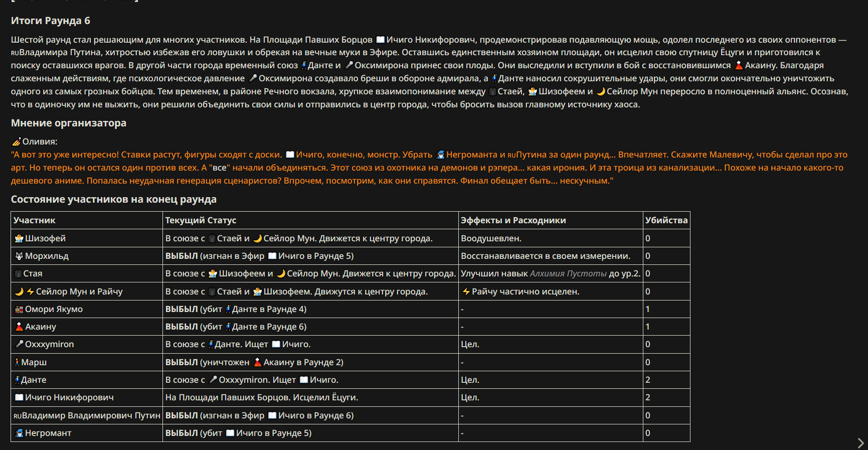Click the emoji icon before Оливия
This screenshot has height=450, width=868.
pyautogui.click(x=17, y=141)
